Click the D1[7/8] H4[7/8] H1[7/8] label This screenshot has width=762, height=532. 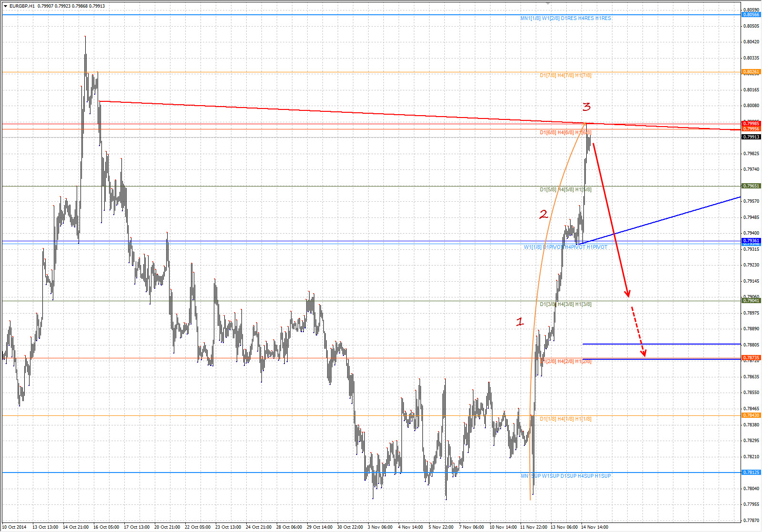565,75
